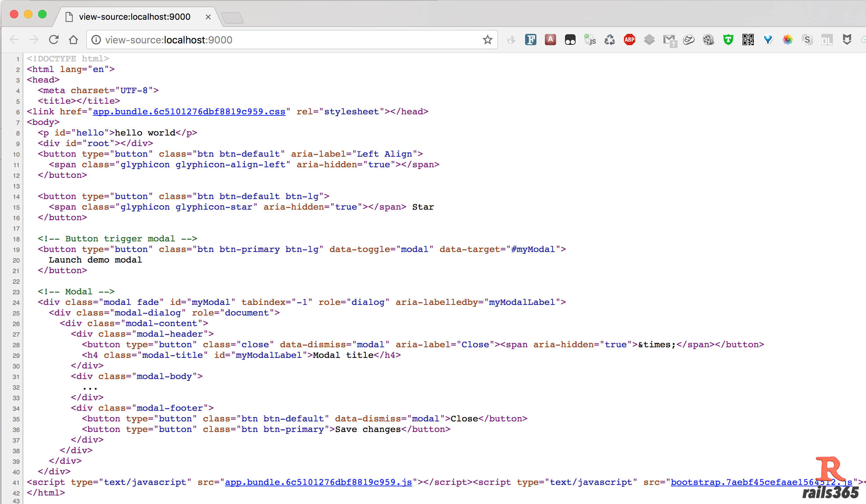866x504 pixels.
Task: Reload the view-source page
Action: pos(54,40)
